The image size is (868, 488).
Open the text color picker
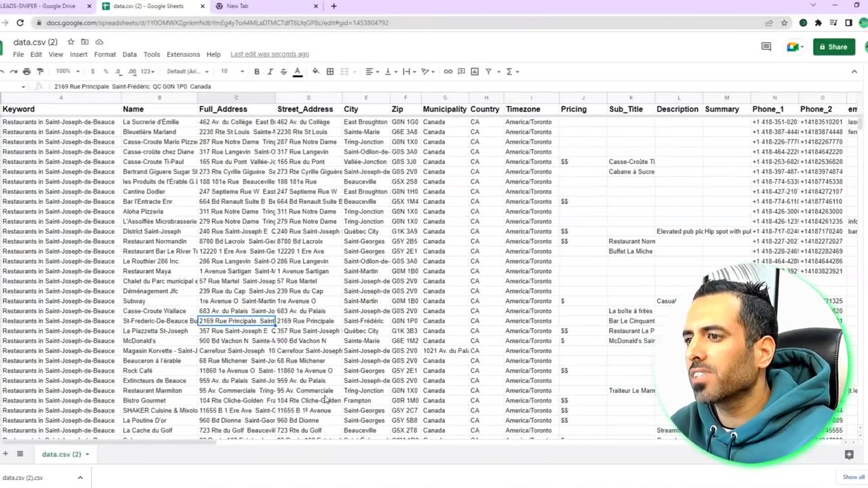click(x=297, y=71)
